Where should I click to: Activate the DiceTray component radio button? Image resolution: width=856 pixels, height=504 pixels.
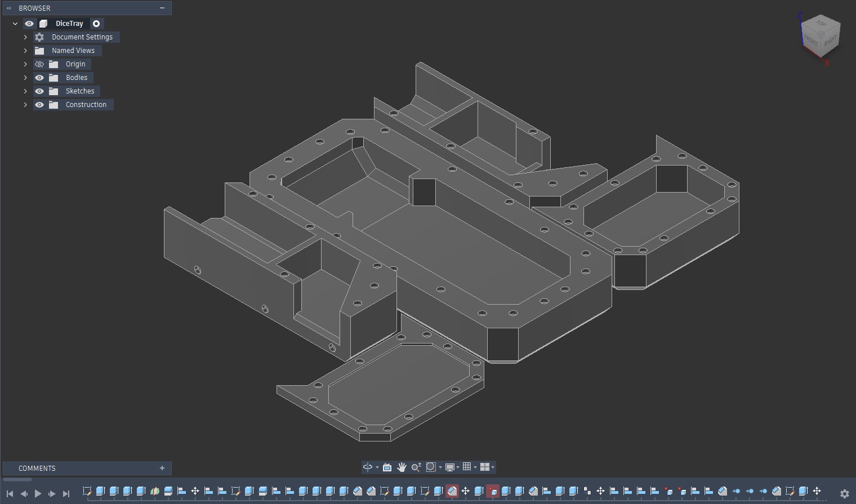click(96, 24)
